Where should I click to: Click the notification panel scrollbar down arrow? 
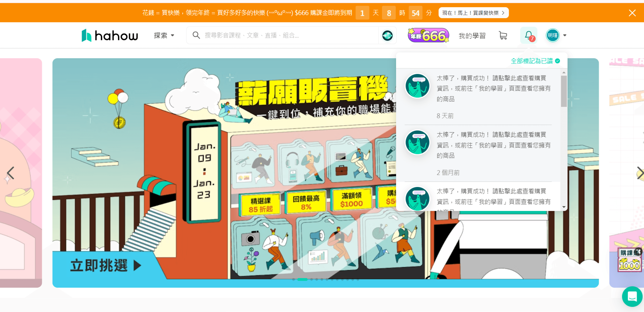564,207
